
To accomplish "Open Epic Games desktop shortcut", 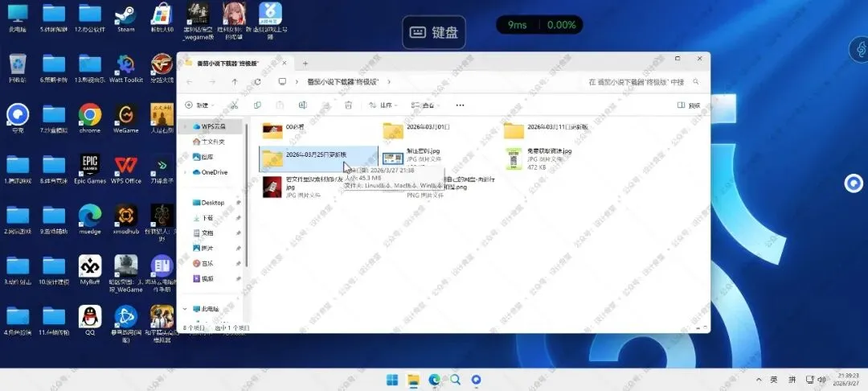I will (90, 168).
